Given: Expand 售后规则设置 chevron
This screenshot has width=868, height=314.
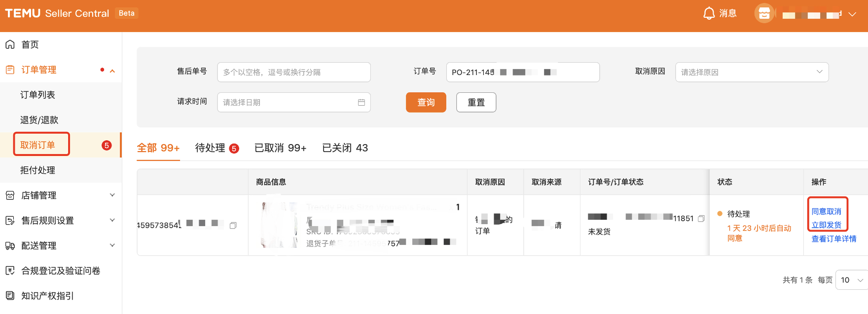Looking at the screenshot, I should click(x=112, y=220).
